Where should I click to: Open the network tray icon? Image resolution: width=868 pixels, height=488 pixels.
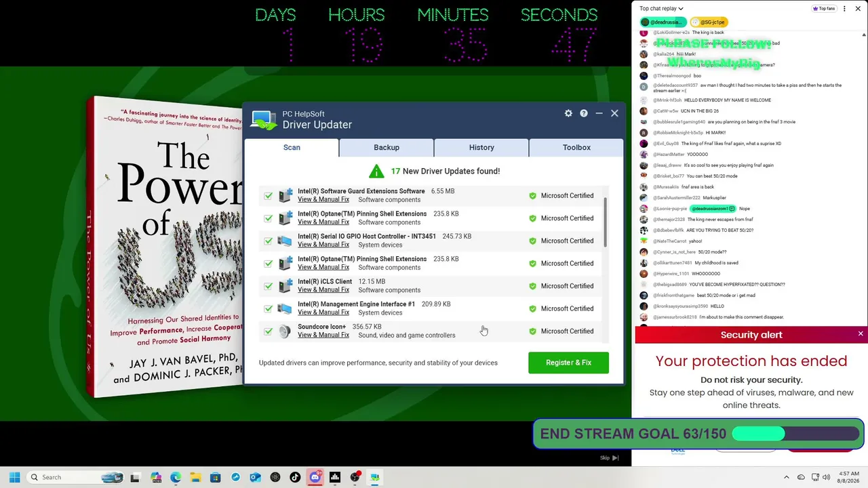(x=815, y=477)
